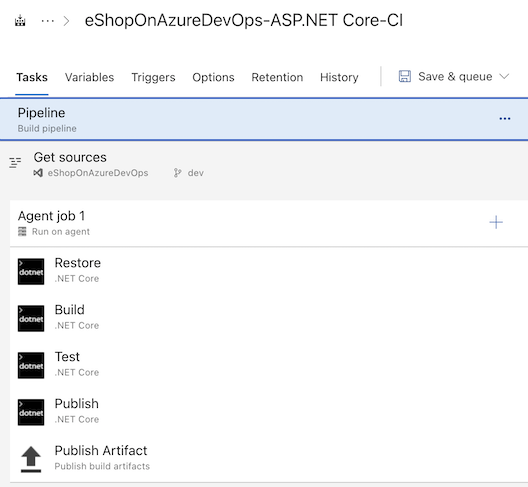
Task: Select the Build .NET Core task
Action: click(269, 318)
